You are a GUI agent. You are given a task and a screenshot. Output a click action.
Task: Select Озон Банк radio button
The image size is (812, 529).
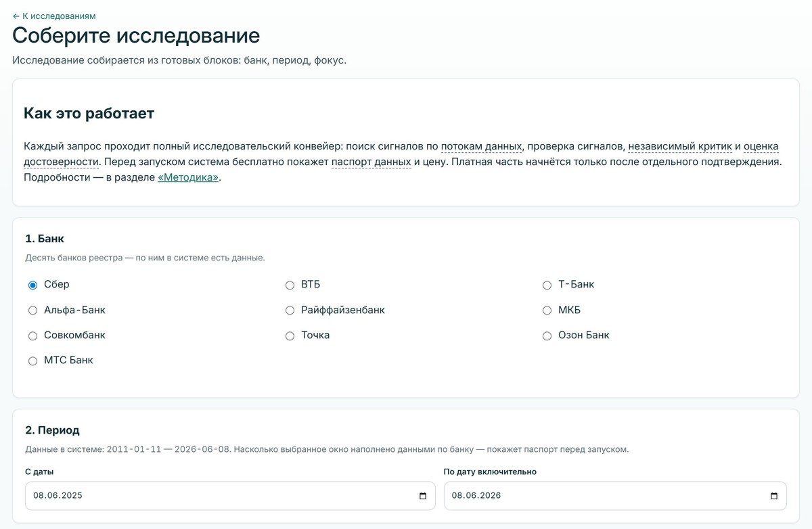547,336
